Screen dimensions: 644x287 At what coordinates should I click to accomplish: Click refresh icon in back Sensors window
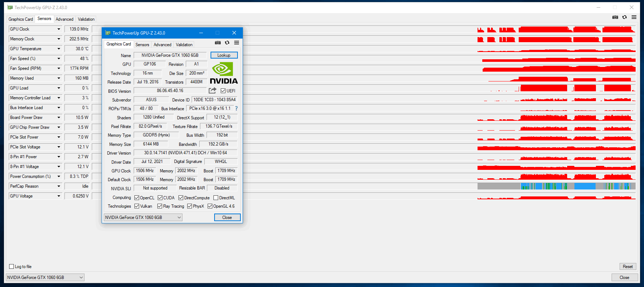[625, 17]
